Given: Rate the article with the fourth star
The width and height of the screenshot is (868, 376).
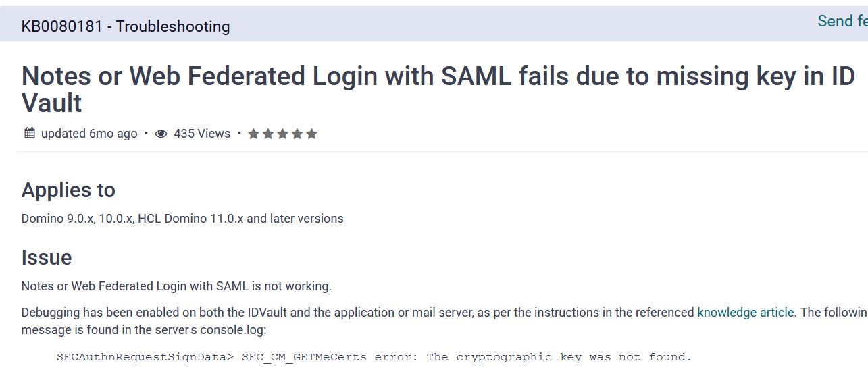Looking at the screenshot, I should click(x=297, y=134).
